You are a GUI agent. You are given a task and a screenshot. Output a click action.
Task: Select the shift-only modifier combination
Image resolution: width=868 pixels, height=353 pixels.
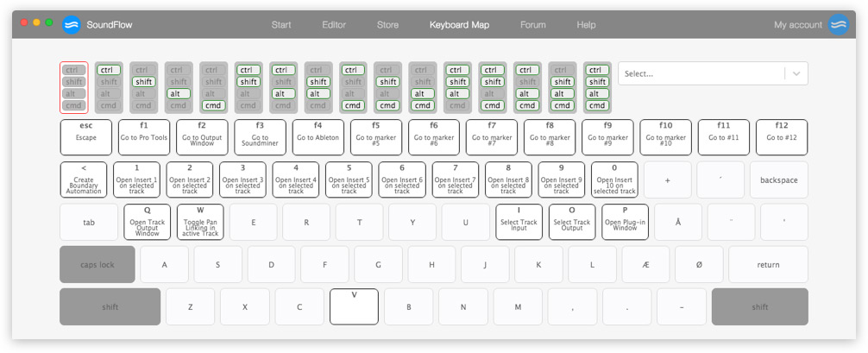(143, 87)
